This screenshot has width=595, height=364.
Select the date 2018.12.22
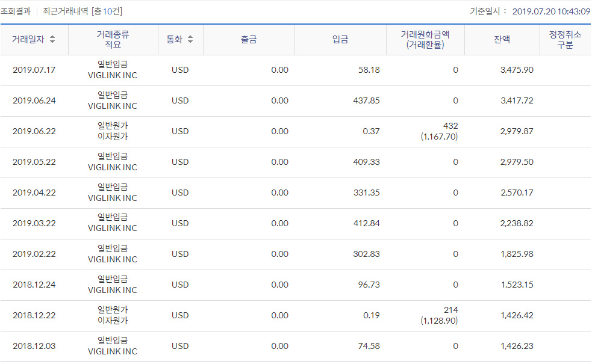(x=34, y=315)
